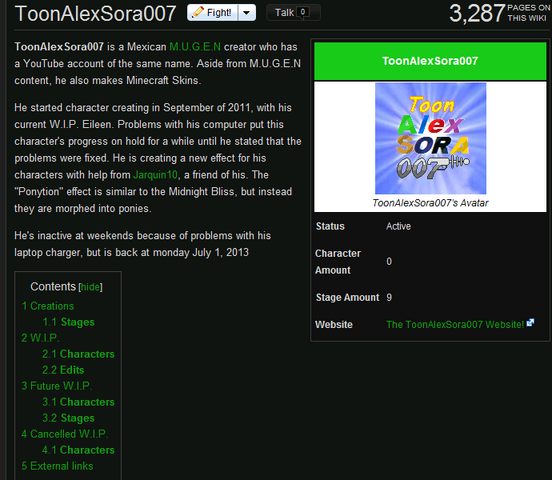Click the Character Amount label
Screen dimensions: 552x480
(x=338, y=262)
